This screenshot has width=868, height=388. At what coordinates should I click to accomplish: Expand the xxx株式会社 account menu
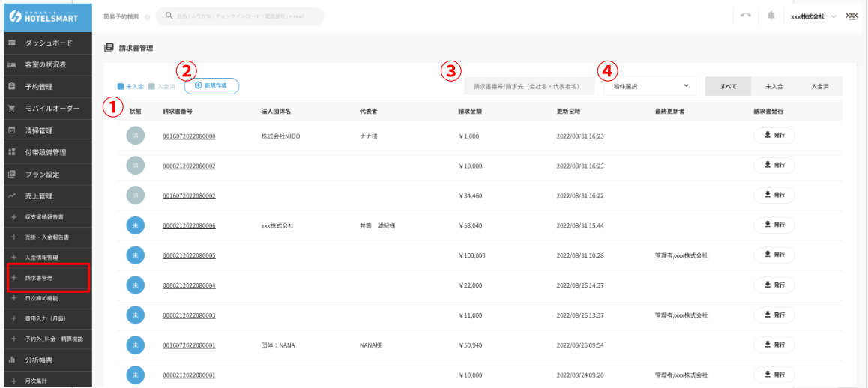click(813, 16)
